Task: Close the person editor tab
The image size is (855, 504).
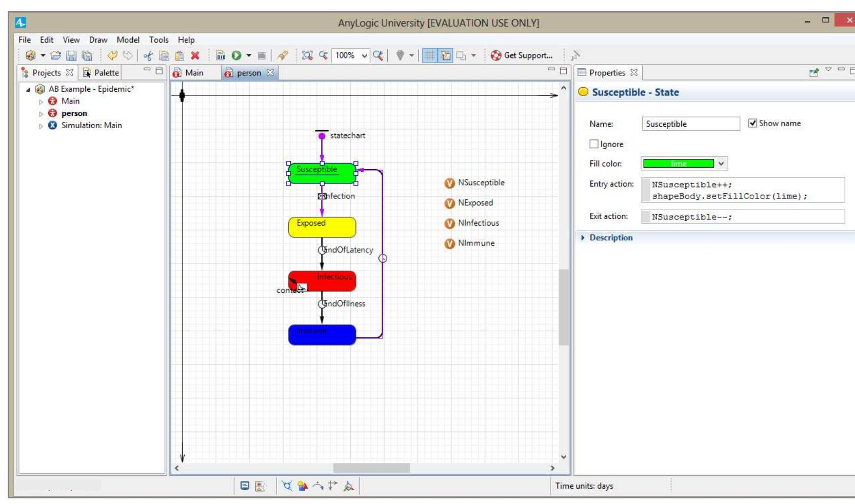Action: 270,72
